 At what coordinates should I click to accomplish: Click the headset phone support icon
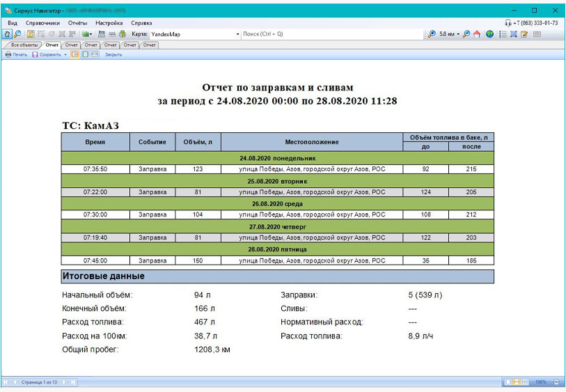coord(508,23)
